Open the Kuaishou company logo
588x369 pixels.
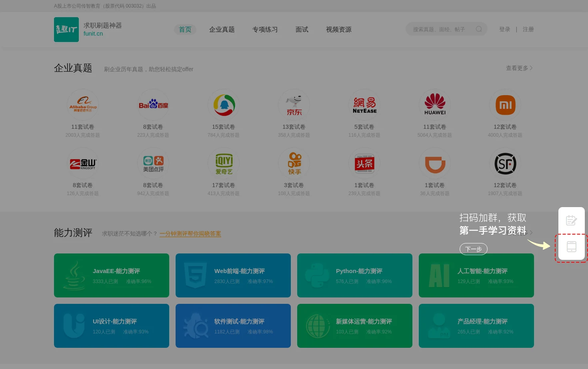pos(294,163)
